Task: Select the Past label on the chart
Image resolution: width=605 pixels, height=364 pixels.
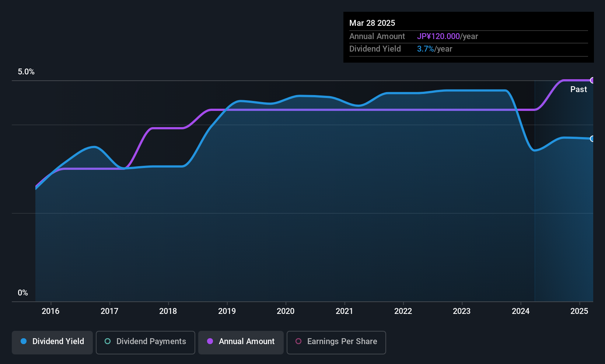Action: 578,89
